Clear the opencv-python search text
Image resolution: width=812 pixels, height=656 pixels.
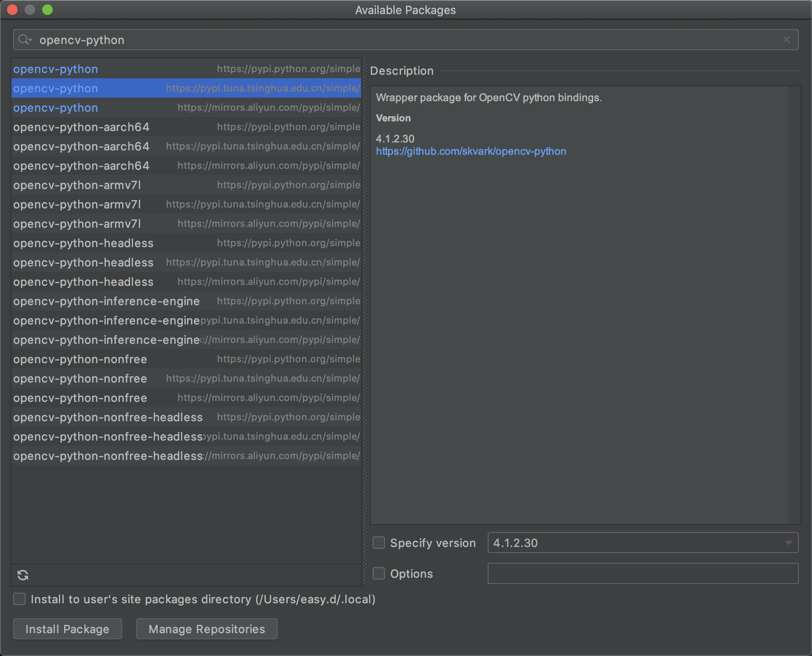[786, 40]
